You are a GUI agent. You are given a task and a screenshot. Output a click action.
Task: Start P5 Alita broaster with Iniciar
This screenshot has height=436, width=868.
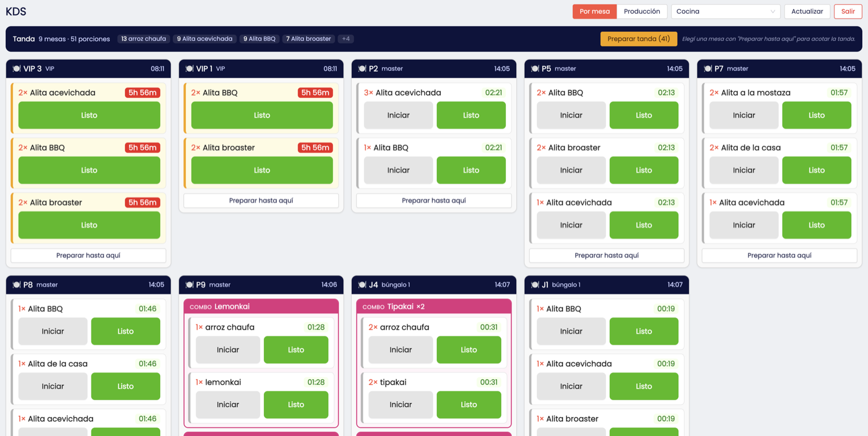[571, 170]
